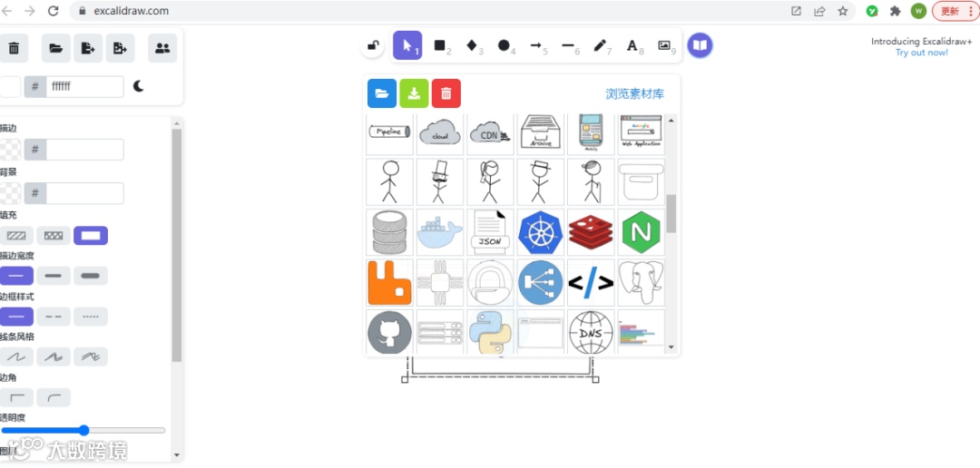Screen dimensions: 980x468
Task: Reset library with red trash button
Action: [446, 93]
